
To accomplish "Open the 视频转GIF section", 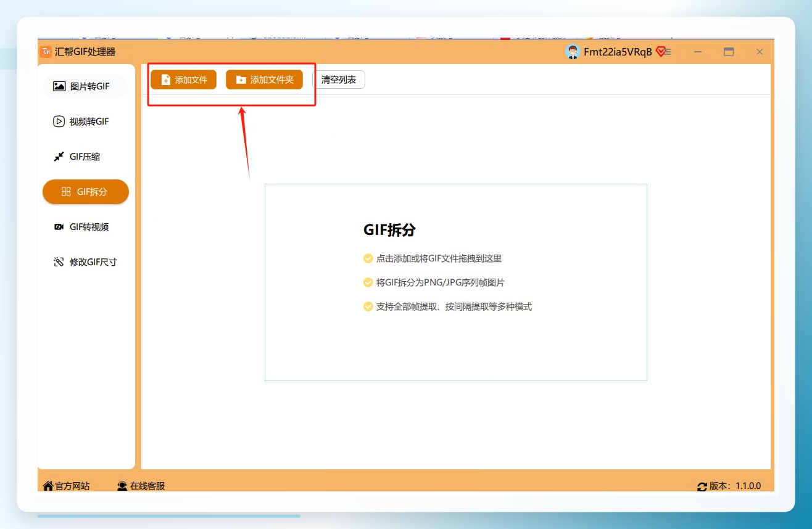I will (86, 121).
